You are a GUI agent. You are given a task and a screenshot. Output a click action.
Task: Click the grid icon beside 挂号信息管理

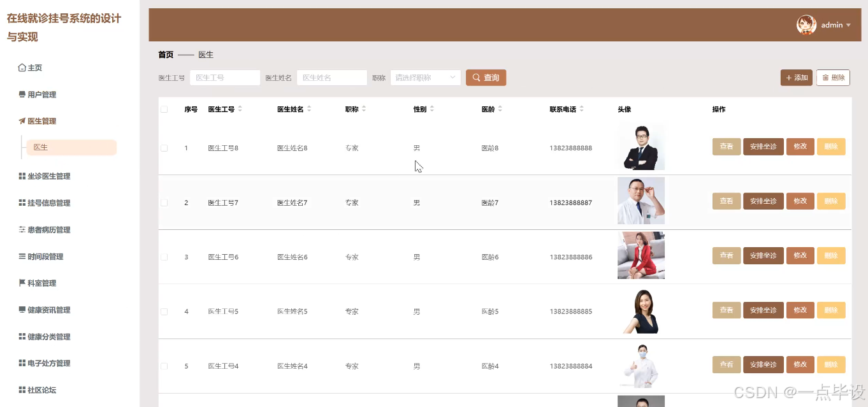pos(22,203)
